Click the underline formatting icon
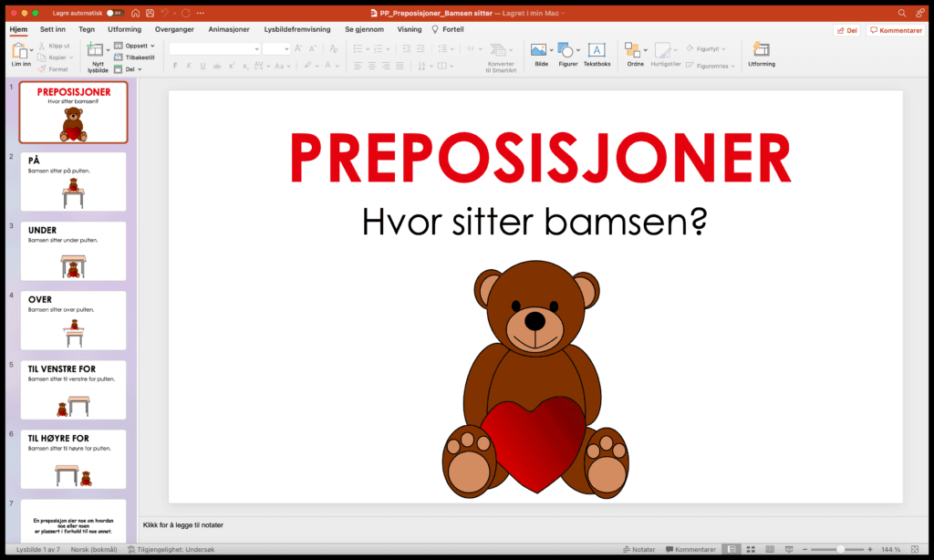 (x=202, y=66)
